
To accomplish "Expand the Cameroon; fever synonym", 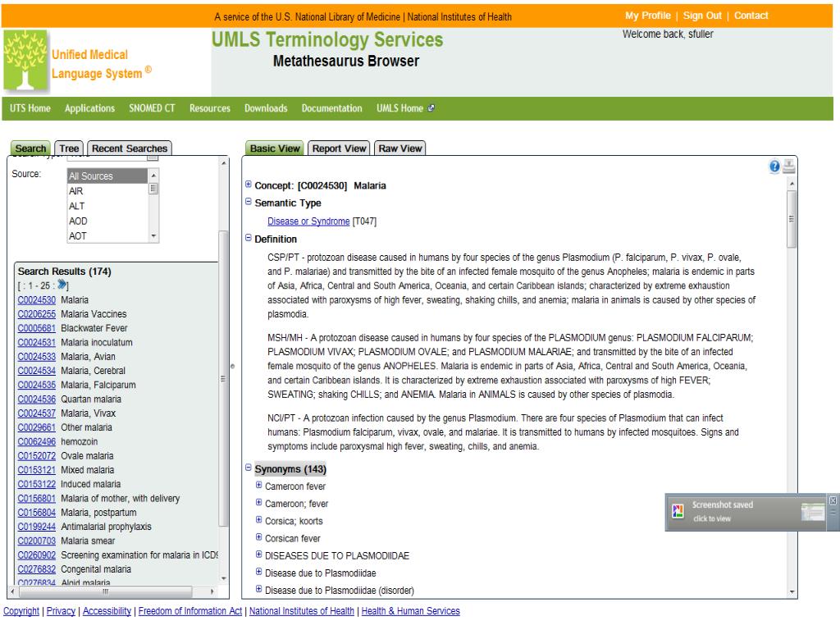I will click(x=258, y=503).
